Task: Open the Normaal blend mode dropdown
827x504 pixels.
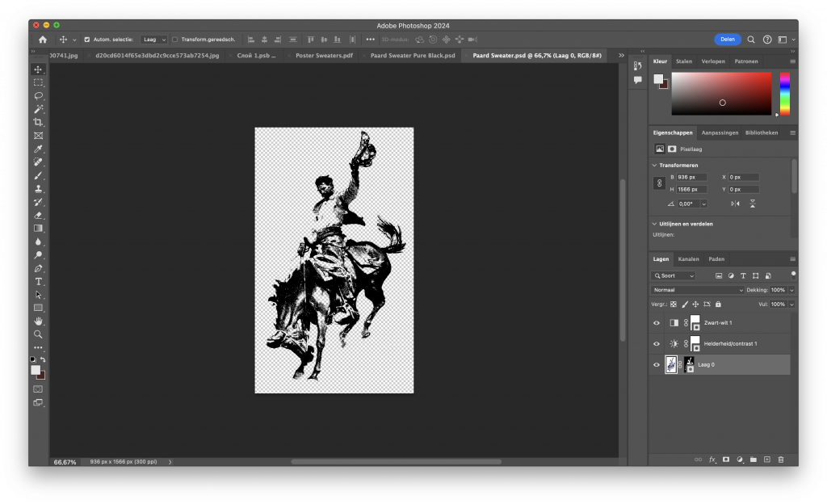Action: tap(697, 290)
